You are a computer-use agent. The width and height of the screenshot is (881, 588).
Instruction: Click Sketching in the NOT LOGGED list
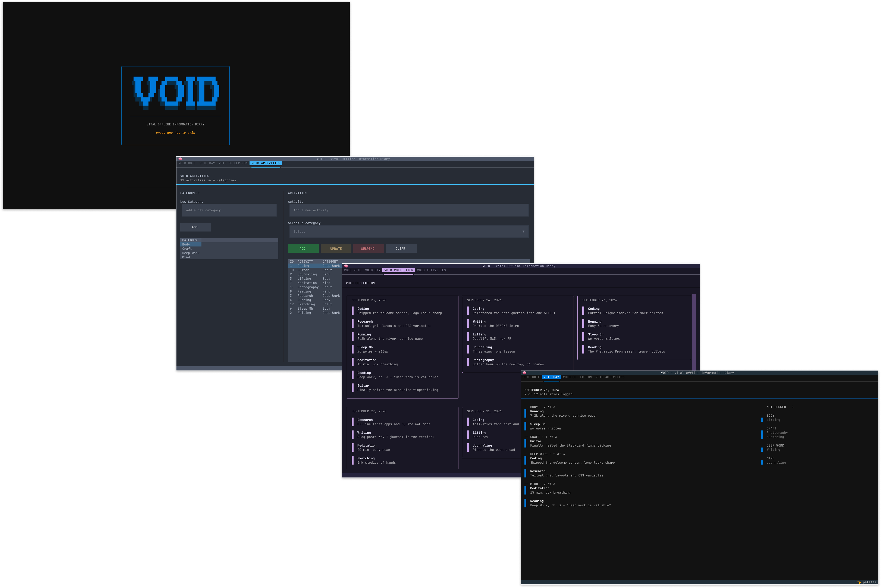775,437
